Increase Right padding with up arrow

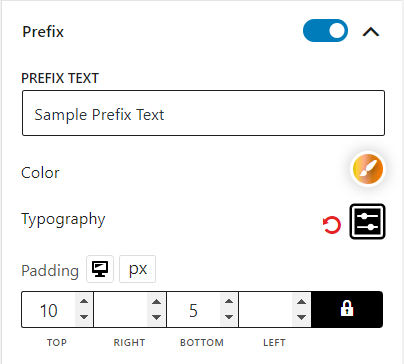pyautogui.click(x=156, y=301)
